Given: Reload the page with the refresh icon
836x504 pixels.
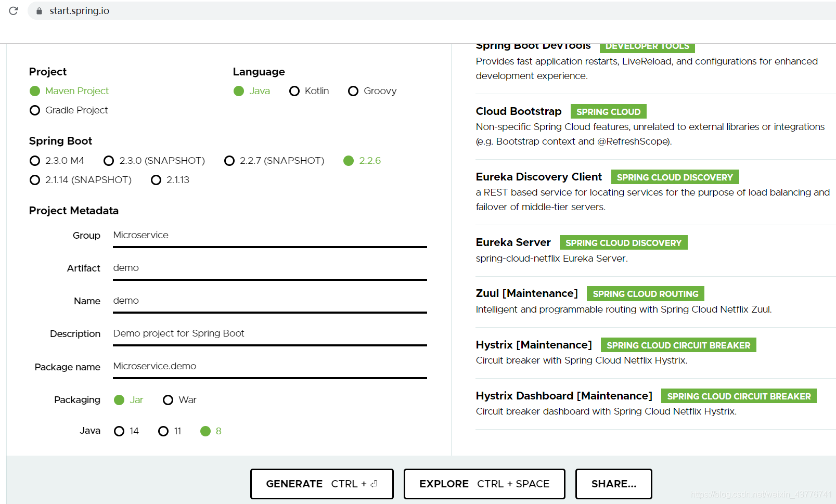Looking at the screenshot, I should pos(14,10).
